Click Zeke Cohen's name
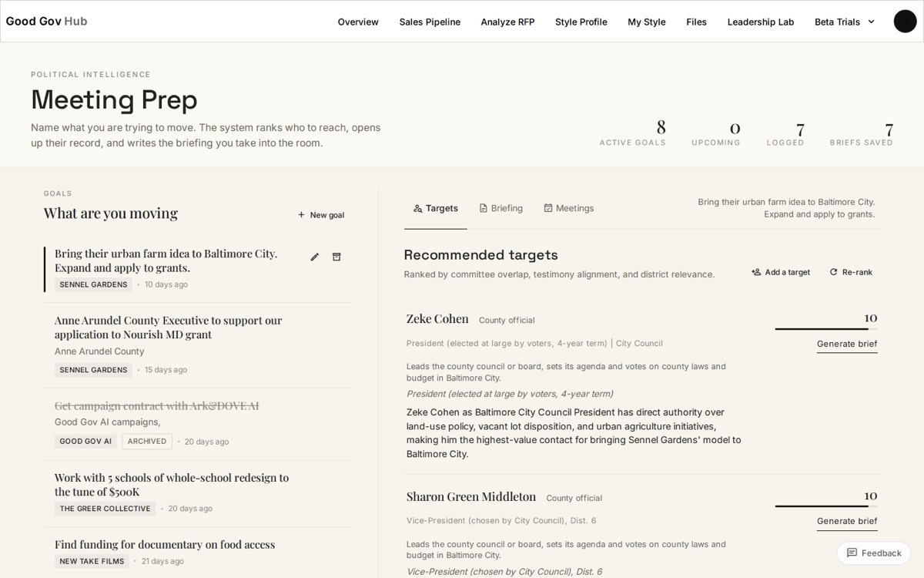 pos(437,318)
